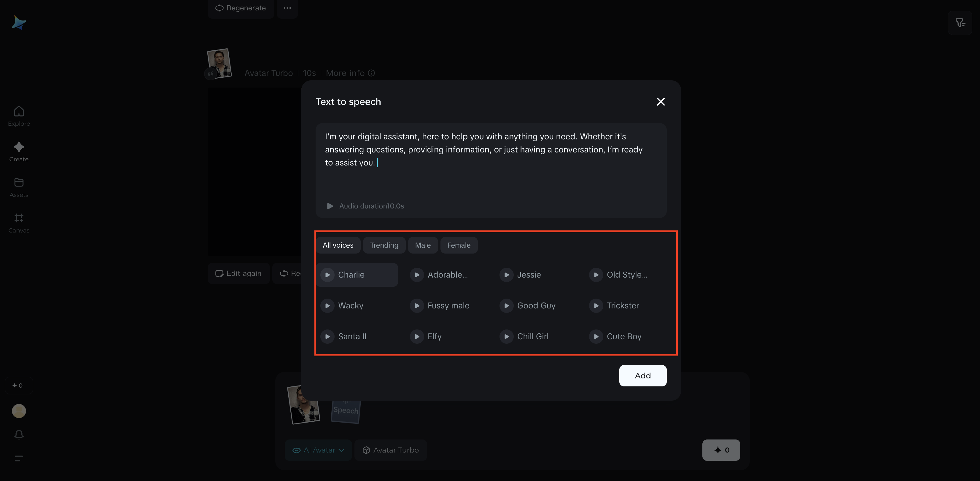980x481 pixels.
Task: Open the filter panel at top right
Action: (x=960, y=23)
